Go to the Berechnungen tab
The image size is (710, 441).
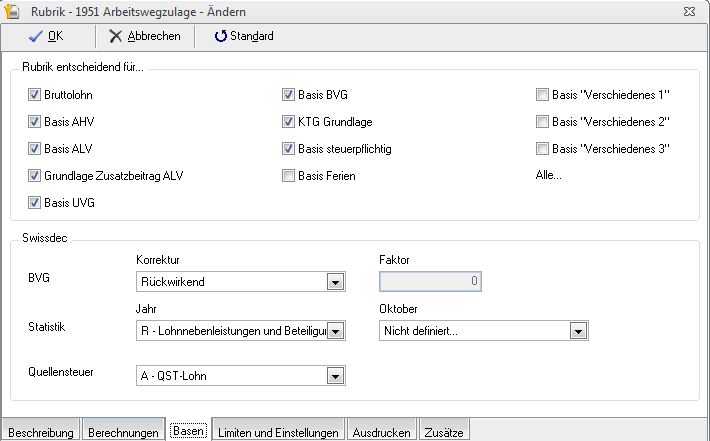123,432
